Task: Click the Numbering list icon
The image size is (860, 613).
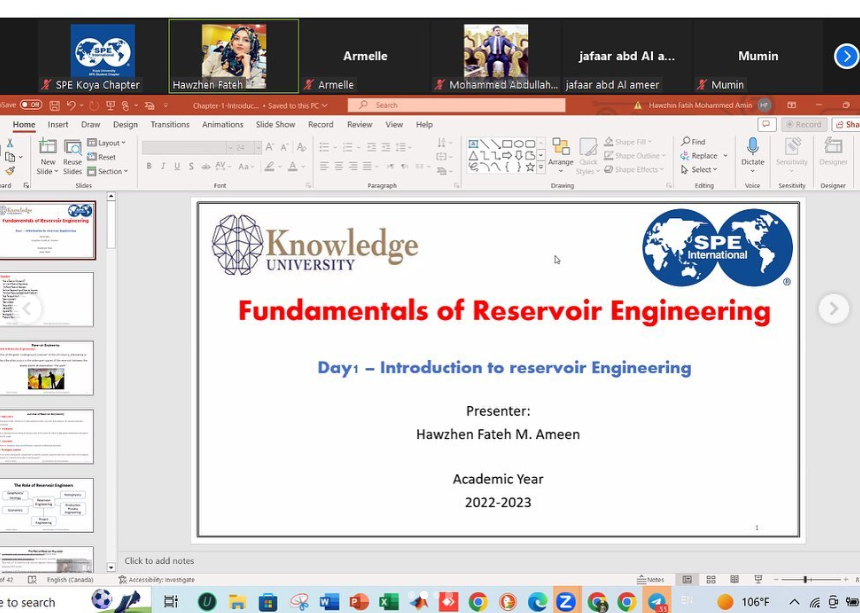Action: click(x=347, y=147)
